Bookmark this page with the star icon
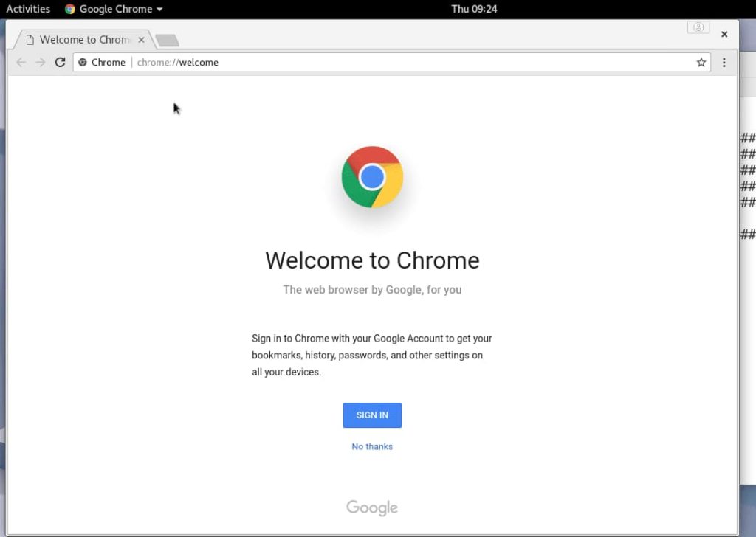The height and width of the screenshot is (537, 756). click(x=701, y=62)
